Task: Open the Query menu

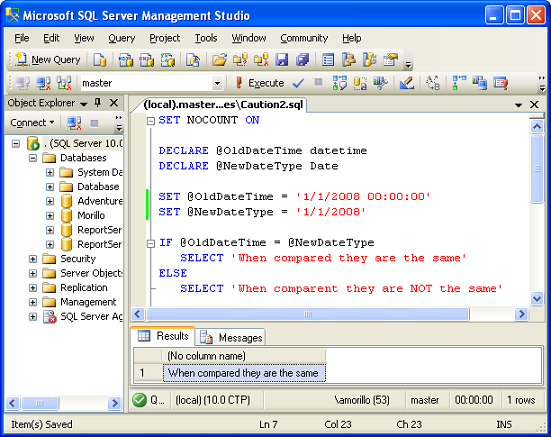Action: click(x=122, y=38)
